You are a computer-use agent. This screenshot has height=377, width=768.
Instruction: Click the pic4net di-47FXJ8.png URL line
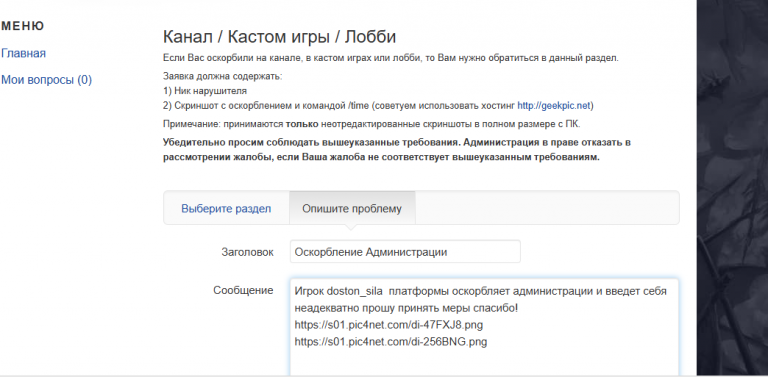pos(388,325)
